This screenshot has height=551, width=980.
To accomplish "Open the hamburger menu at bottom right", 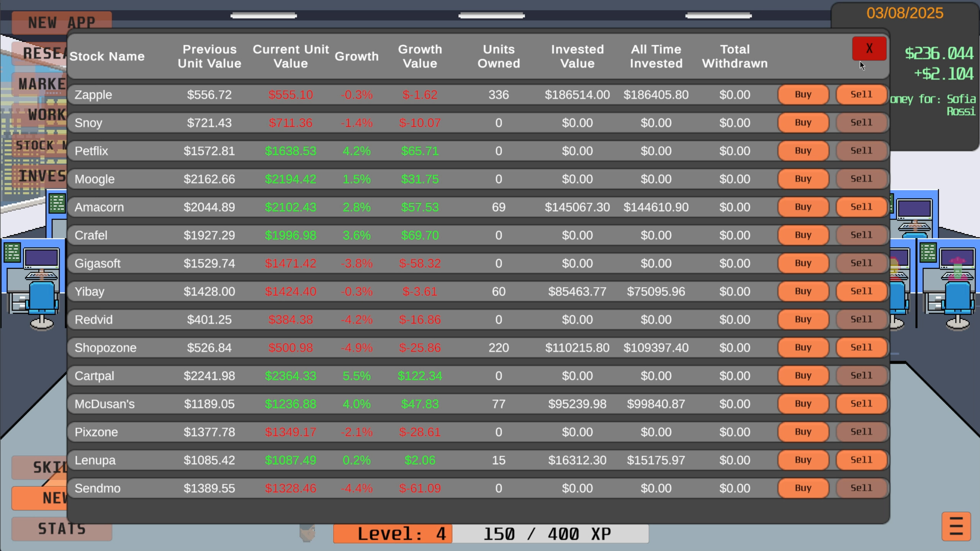I will pyautogui.click(x=956, y=526).
